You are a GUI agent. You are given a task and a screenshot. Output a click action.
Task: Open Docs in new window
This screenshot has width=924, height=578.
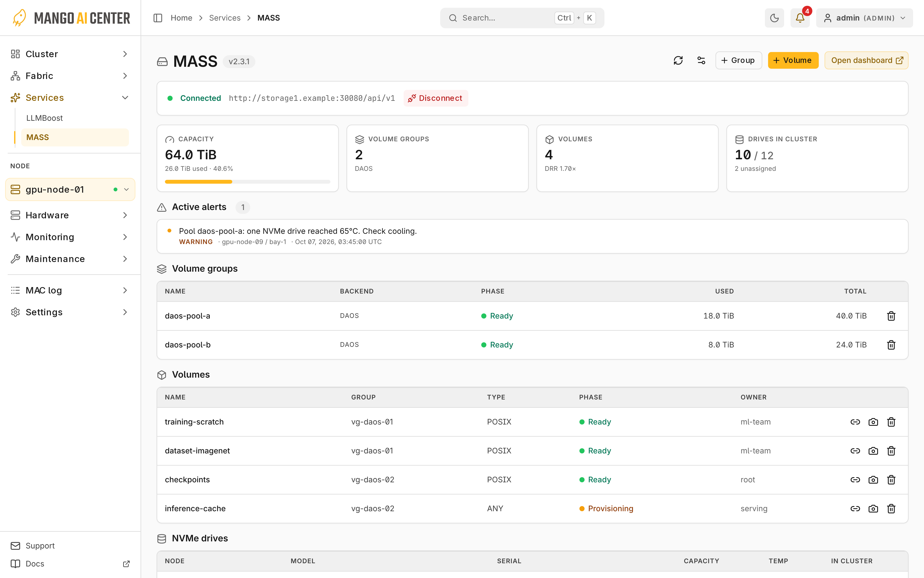pos(70,563)
